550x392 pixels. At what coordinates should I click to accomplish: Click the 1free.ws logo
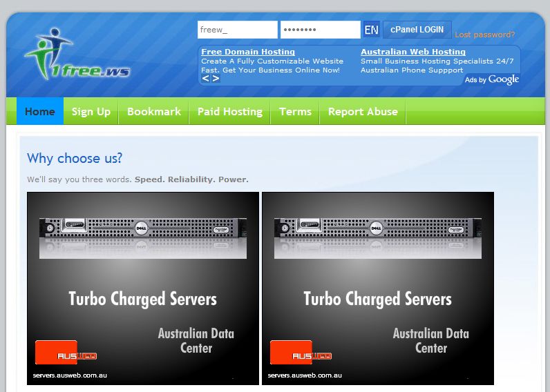pos(77,54)
